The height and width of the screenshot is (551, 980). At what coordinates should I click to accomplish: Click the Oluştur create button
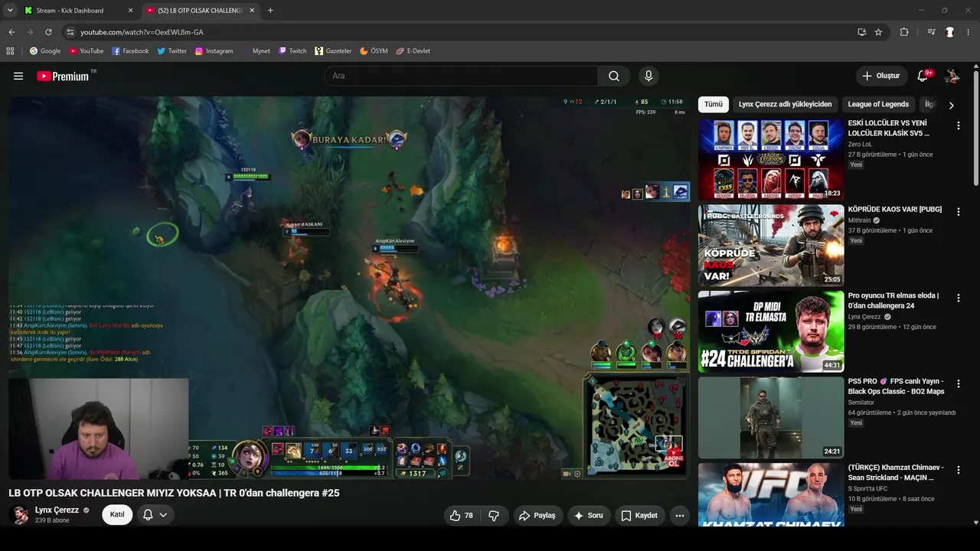tap(881, 76)
